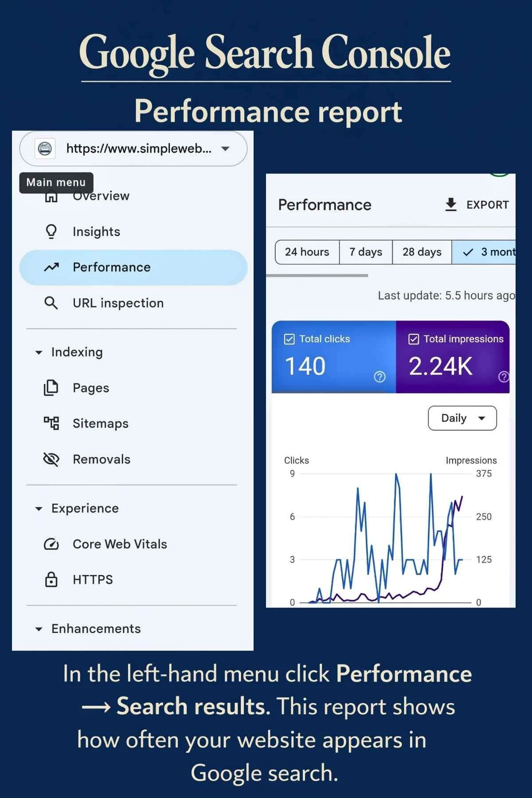Select the 28 days date range
532x798 pixels.
(422, 252)
